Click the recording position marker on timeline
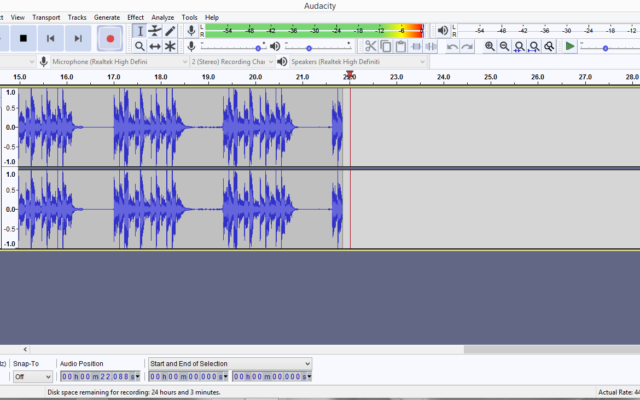The image size is (640, 400). point(349,75)
